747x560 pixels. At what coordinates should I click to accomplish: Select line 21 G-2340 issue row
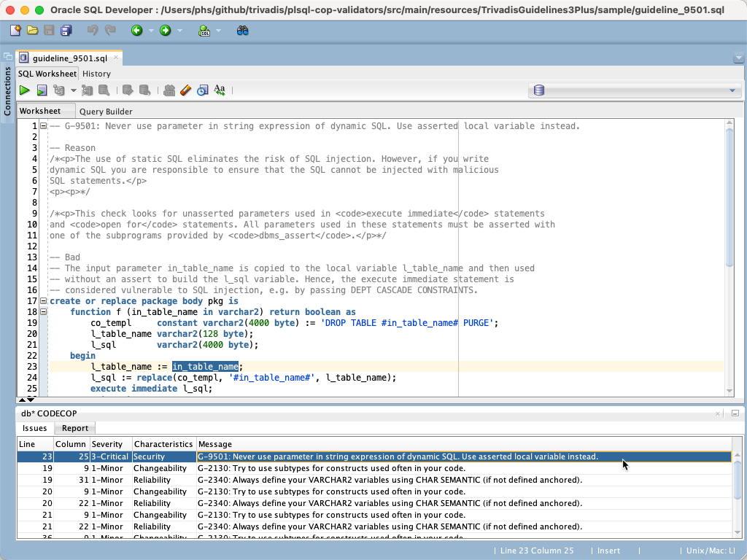tap(374, 526)
